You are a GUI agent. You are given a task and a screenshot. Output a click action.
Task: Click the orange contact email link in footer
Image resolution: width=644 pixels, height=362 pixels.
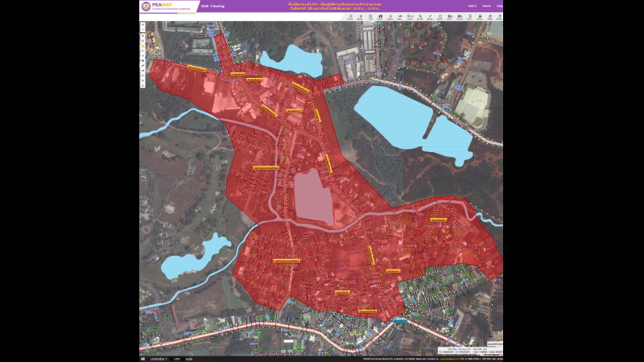pyautogui.click(x=450, y=359)
